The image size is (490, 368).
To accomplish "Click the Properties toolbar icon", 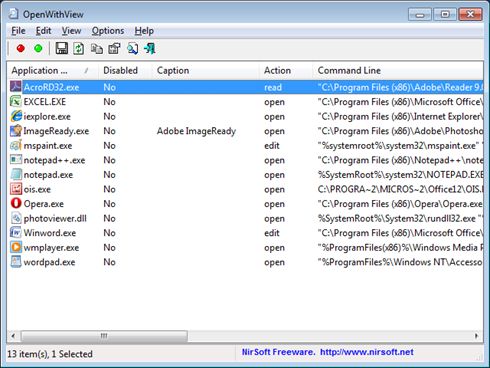I will pos(114,49).
